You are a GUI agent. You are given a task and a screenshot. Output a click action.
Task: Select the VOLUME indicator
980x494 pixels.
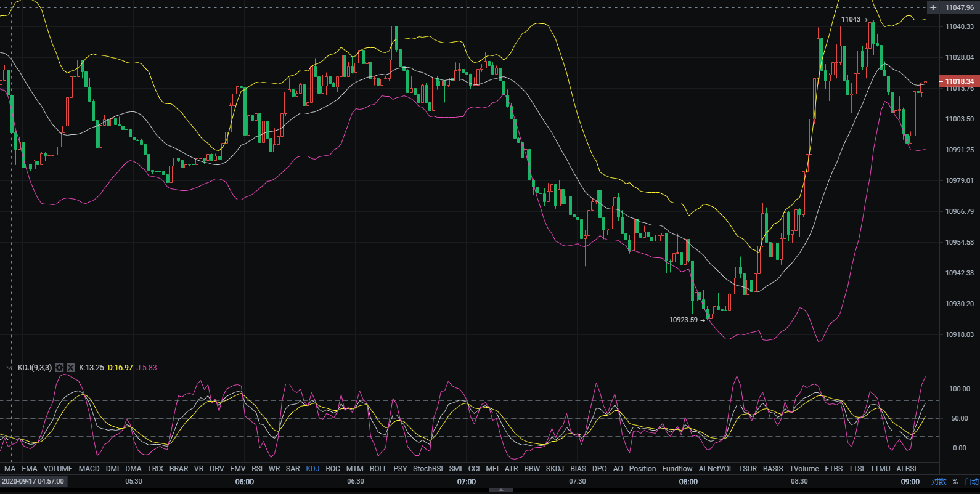(58, 469)
